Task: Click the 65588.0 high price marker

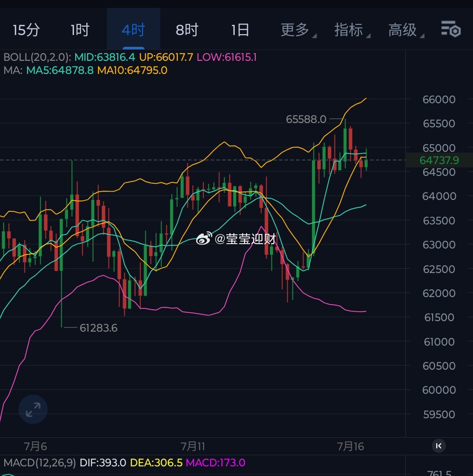Action: pyautogui.click(x=306, y=119)
